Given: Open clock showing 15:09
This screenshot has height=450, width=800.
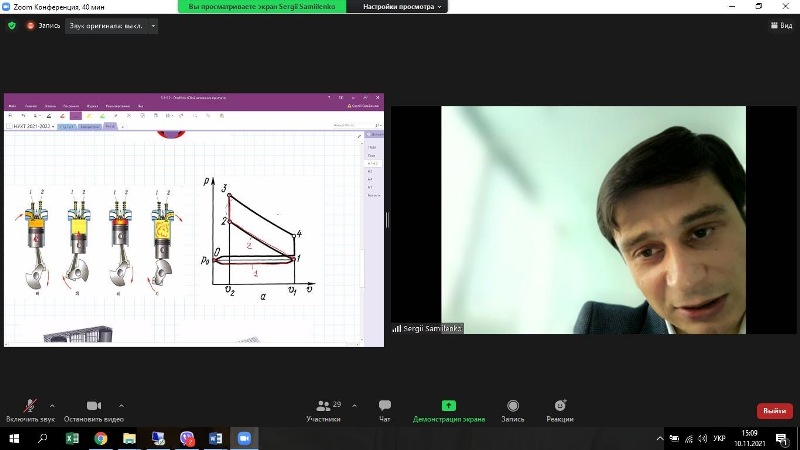Looking at the screenshot, I should pyautogui.click(x=750, y=438).
